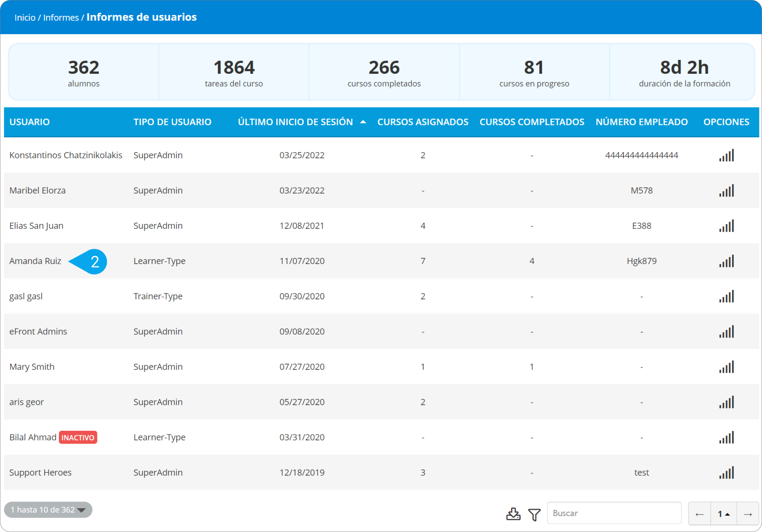Sort by the Cursos asignados header
762x532 pixels.
422,122
